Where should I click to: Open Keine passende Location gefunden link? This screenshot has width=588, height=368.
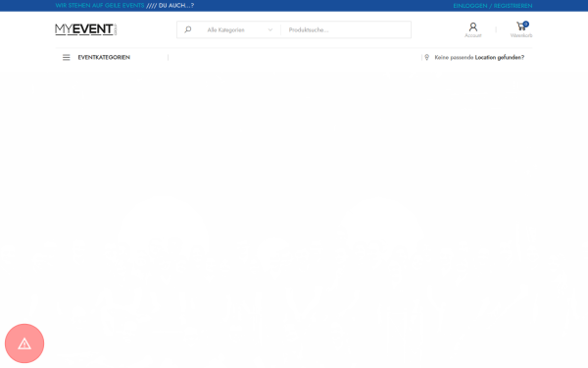[x=479, y=58]
